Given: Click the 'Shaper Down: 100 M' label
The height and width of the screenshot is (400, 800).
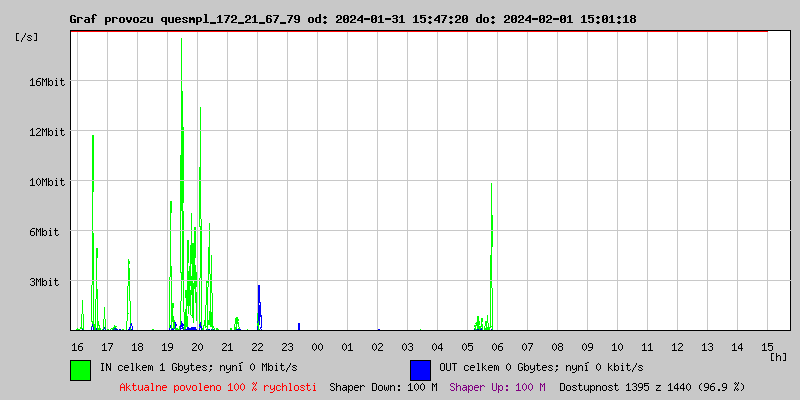Looking at the screenshot, I should (383, 387).
